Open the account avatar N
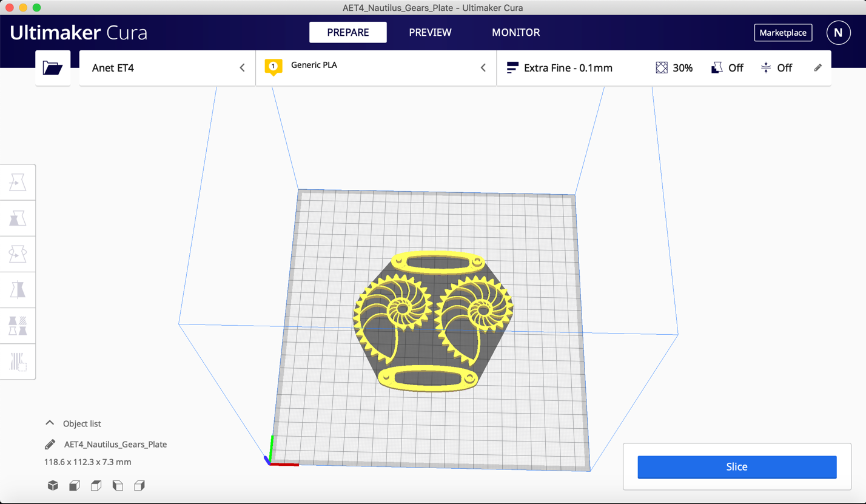 838,33
